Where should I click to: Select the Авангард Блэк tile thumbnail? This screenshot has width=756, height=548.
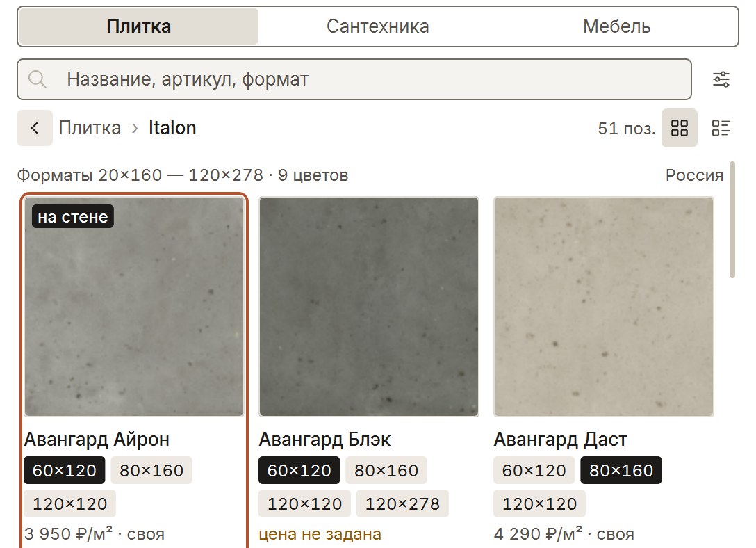point(369,306)
